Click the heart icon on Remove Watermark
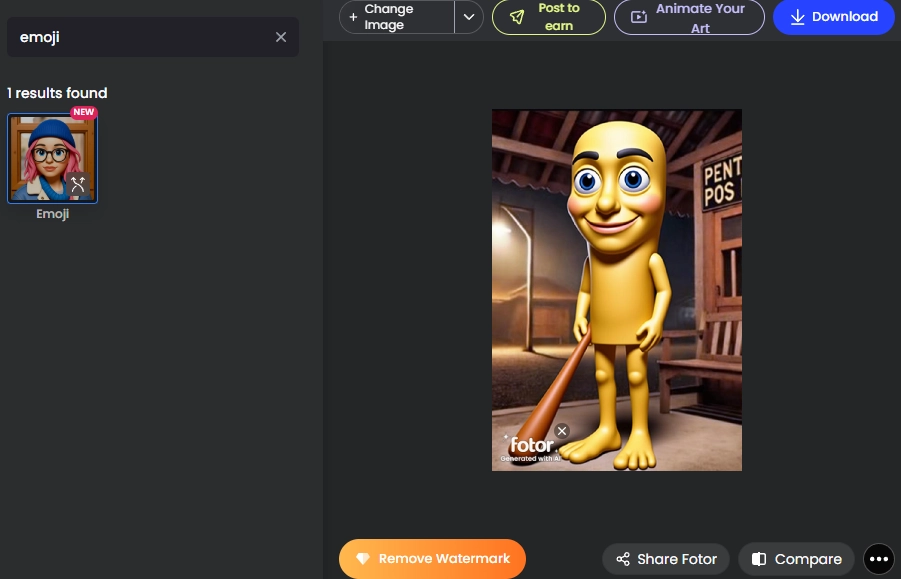Viewport: 901px width, 579px height. (x=363, y=559)
